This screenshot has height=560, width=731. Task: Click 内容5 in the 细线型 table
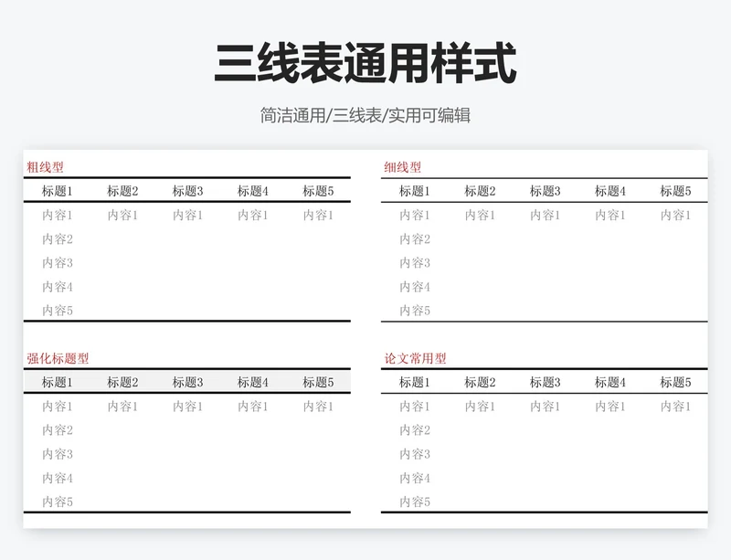pyautogui.click(x=415, y=310)
